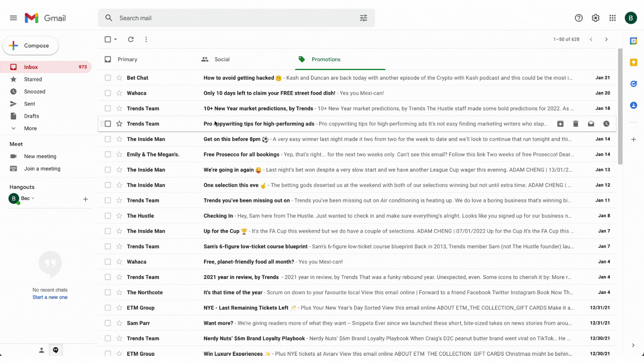
Task: Open the Bec status dropdown
Action: coord(33,198)
